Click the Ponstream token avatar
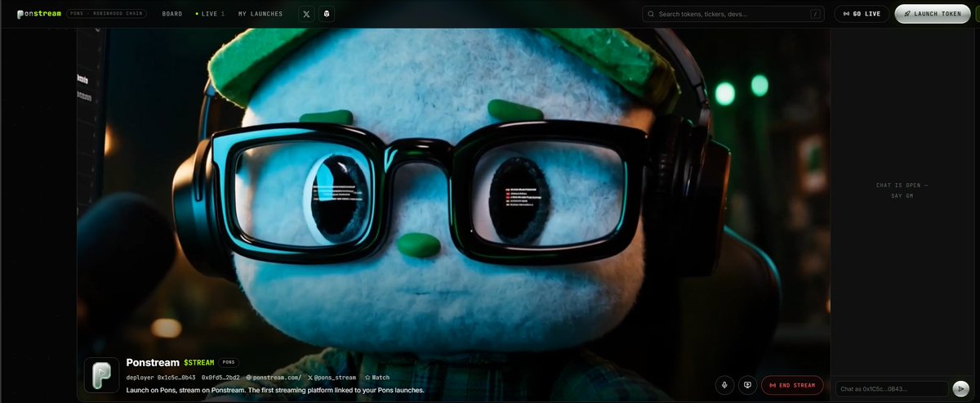Screen dimensions: 980x403 point(102,375)
